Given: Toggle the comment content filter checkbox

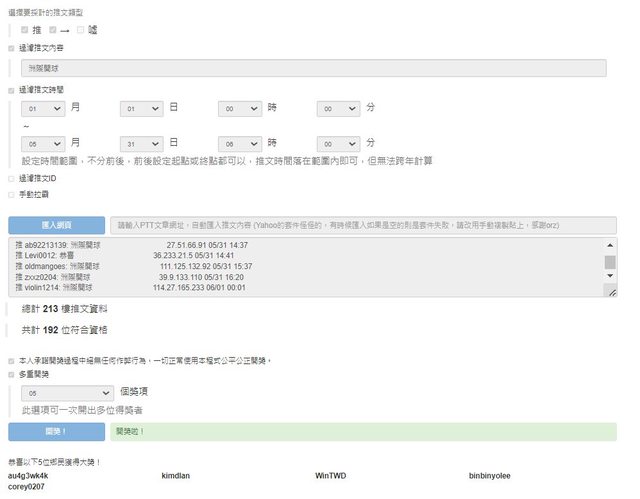Looking at the screenshot, I should click(x=11, y=48).
